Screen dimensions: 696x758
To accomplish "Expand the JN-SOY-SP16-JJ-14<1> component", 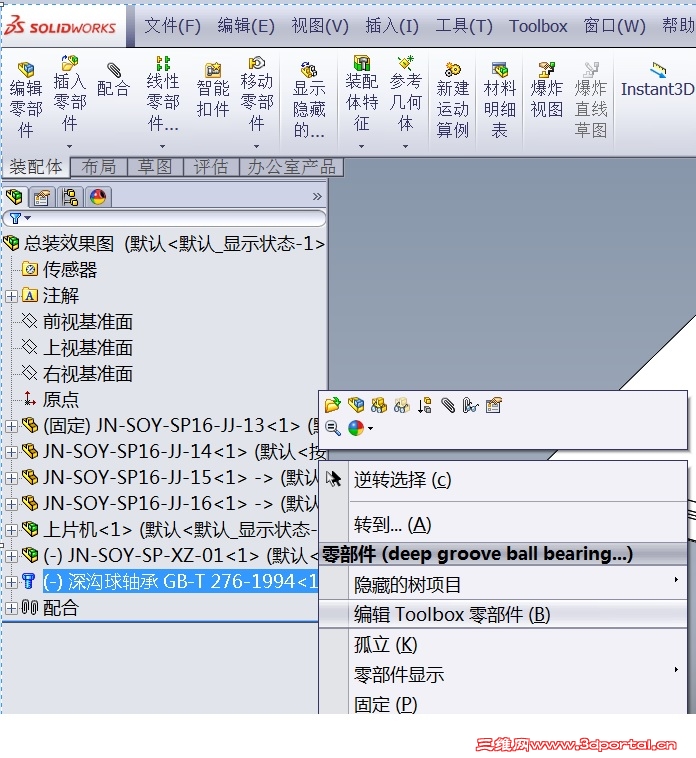I will click(11, 452).
